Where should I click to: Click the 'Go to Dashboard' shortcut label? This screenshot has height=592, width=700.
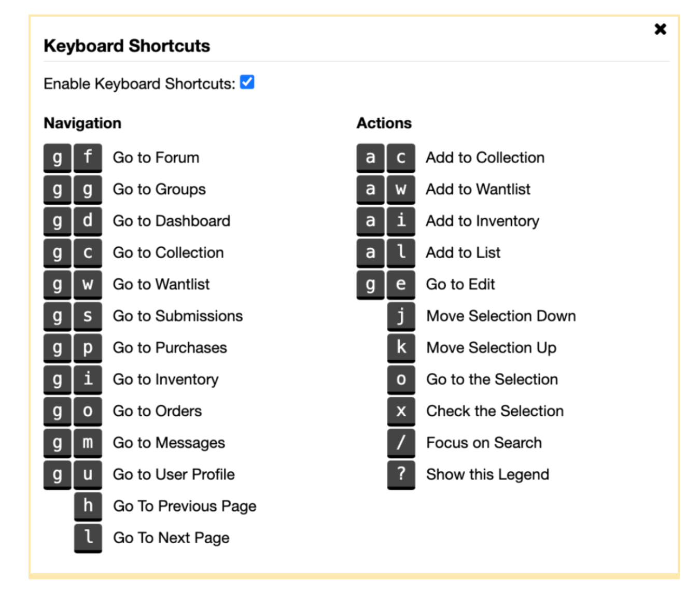tap(171, 221)
